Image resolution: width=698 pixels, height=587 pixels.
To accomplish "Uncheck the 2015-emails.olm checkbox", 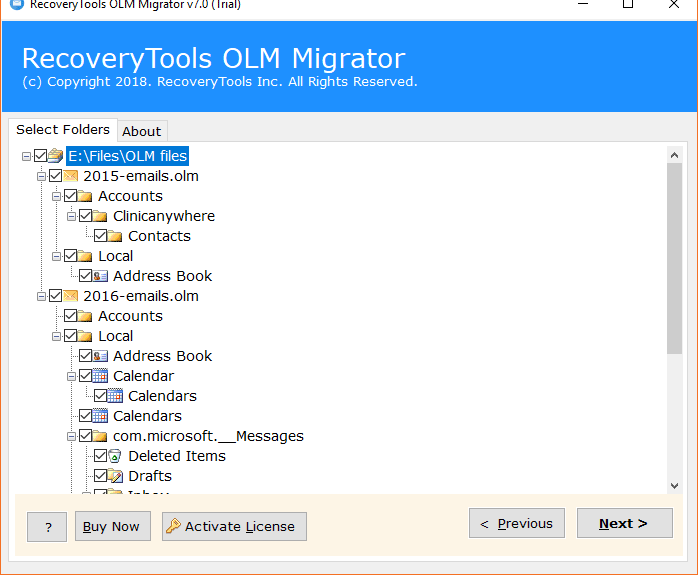I will 55,176.
